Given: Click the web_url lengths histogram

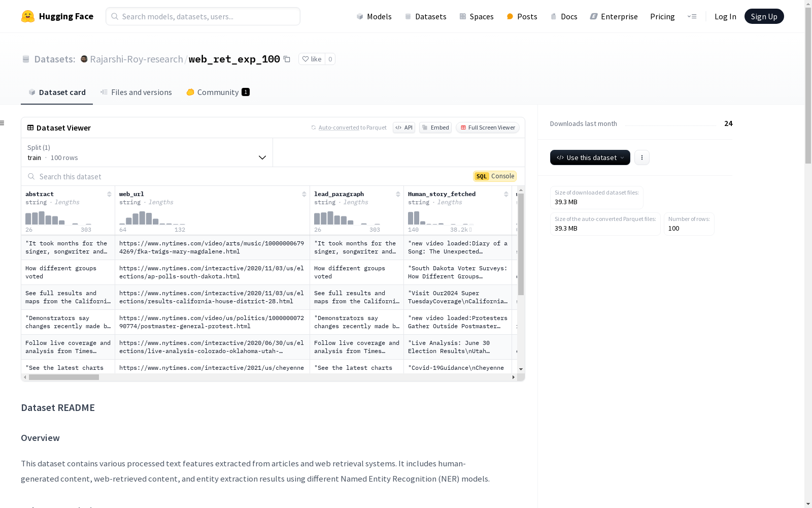Looking at the screenshot, I should click(152, 218).
